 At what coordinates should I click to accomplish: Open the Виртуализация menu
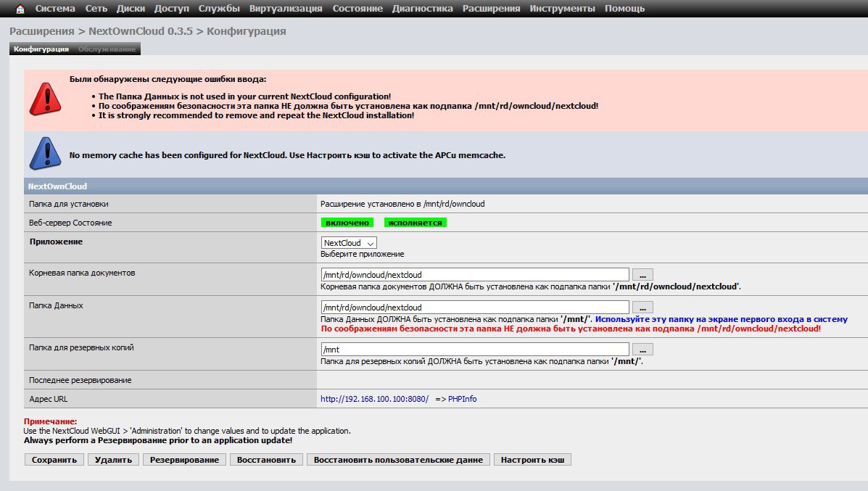point(286,8)
